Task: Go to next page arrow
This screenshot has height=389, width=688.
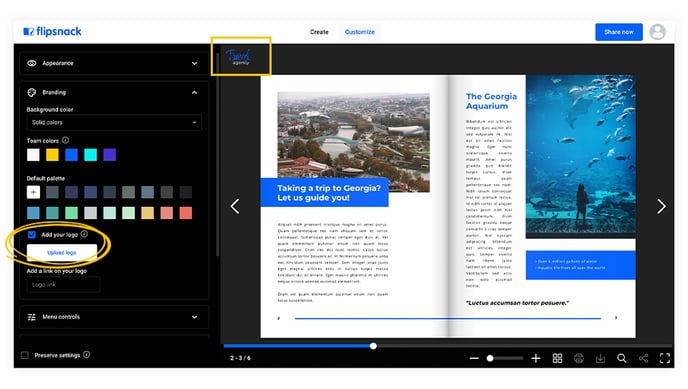Action: [661, 206]
